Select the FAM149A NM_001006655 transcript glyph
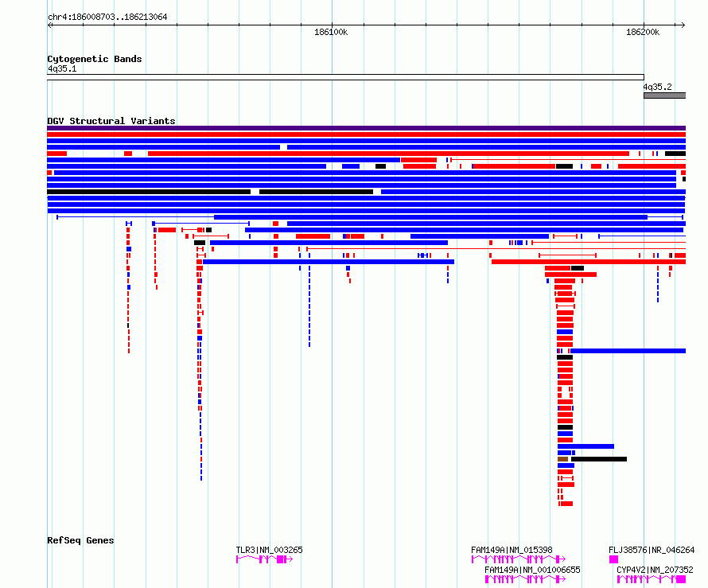The image size is (708, 588). 525,579
